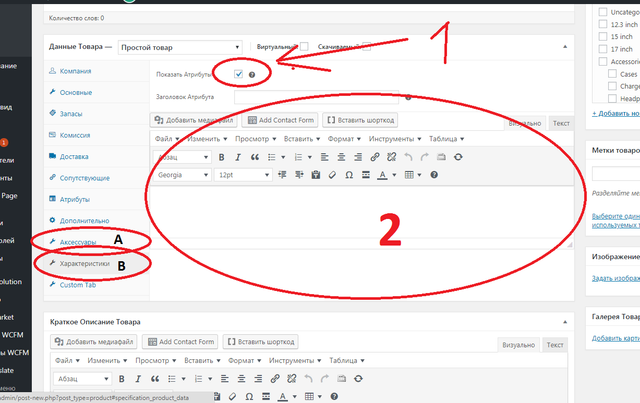The height and width of the screenshot is (403, 640).
Task: Open keyboard shortcuts help in the attribute editor
Action: click(434, 175)
